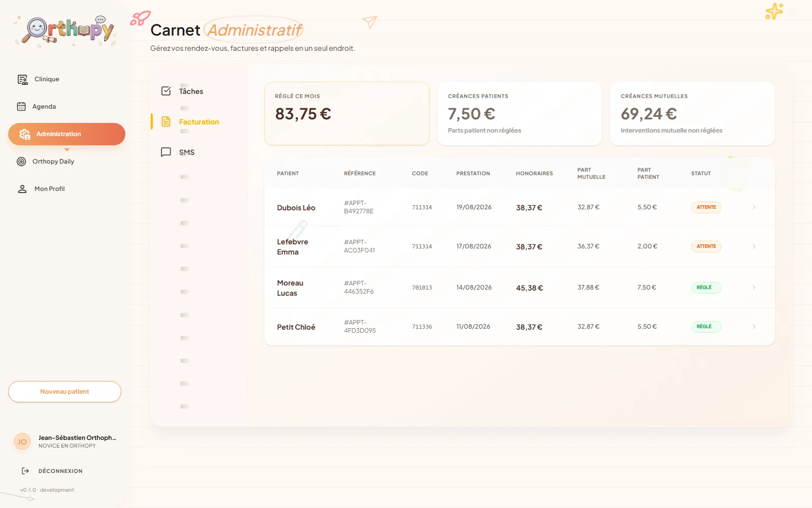Select the Administration menu button
This screenshot has height=508, width=812.
pos(66,134)
